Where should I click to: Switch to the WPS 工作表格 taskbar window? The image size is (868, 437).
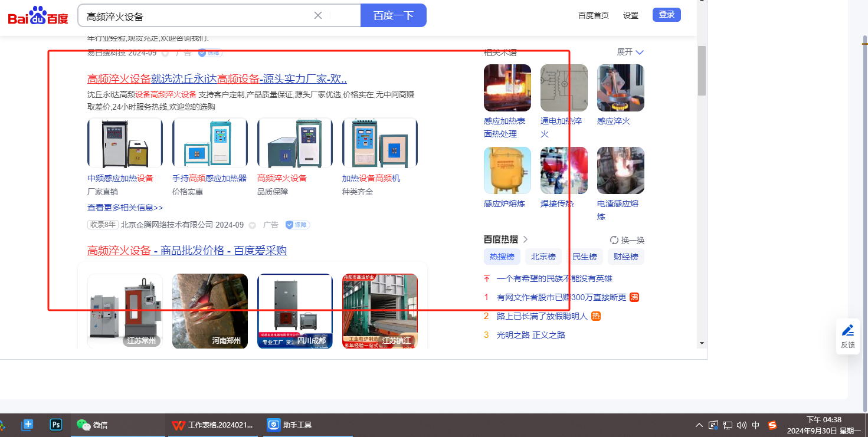pos(212,425)
